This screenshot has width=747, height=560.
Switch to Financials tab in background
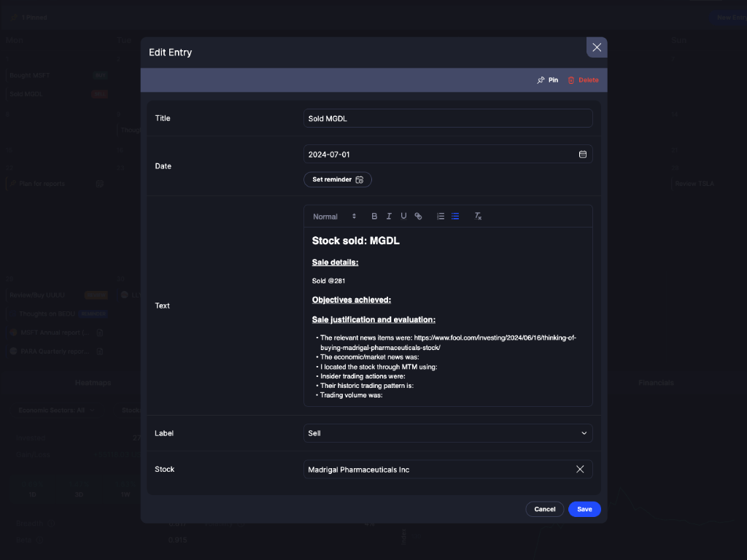coord(656,383)
